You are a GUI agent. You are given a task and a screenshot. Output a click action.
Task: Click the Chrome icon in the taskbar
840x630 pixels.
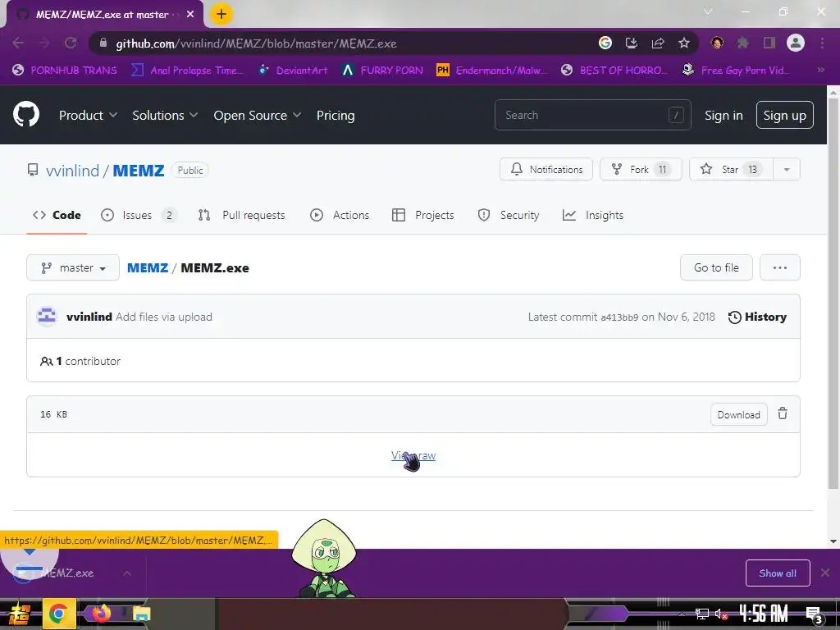pos(58,613)
